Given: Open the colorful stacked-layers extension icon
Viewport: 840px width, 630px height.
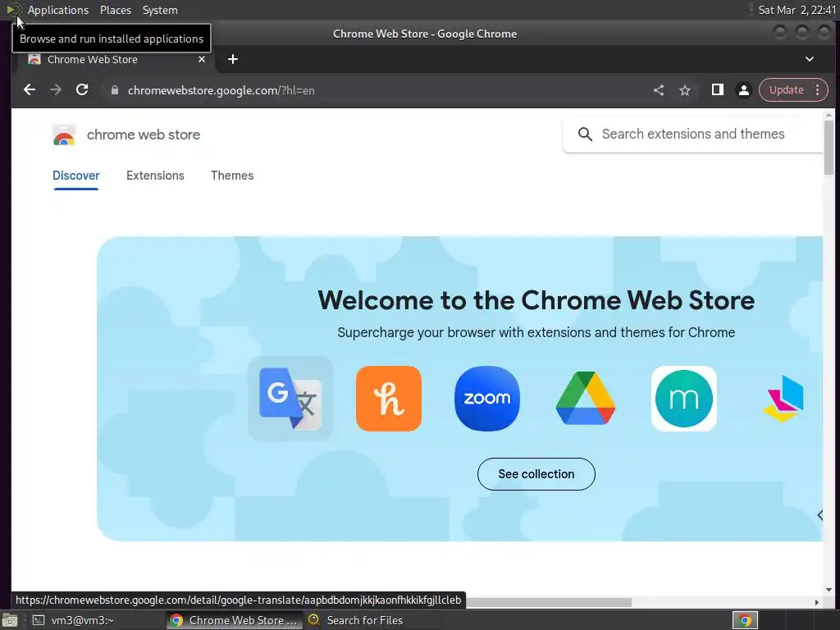Looking at the screenshot, I should click(x=783, y=399).
